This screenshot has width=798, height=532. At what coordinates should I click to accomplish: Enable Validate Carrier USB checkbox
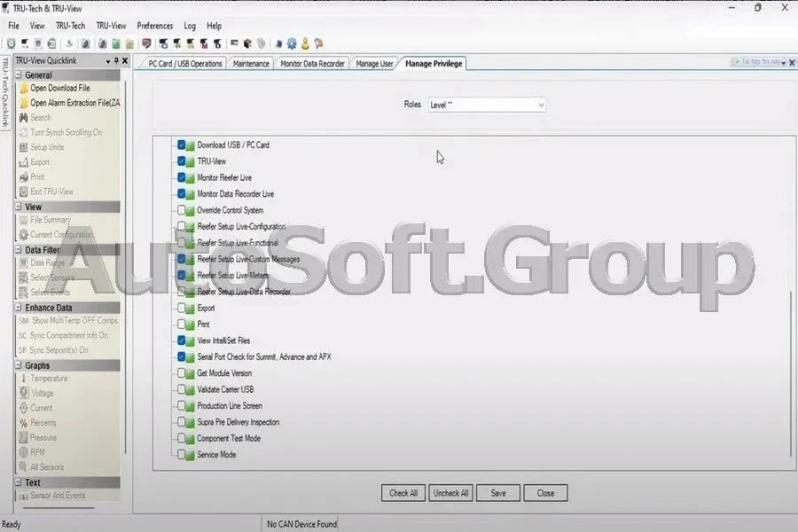click(181, 389)
